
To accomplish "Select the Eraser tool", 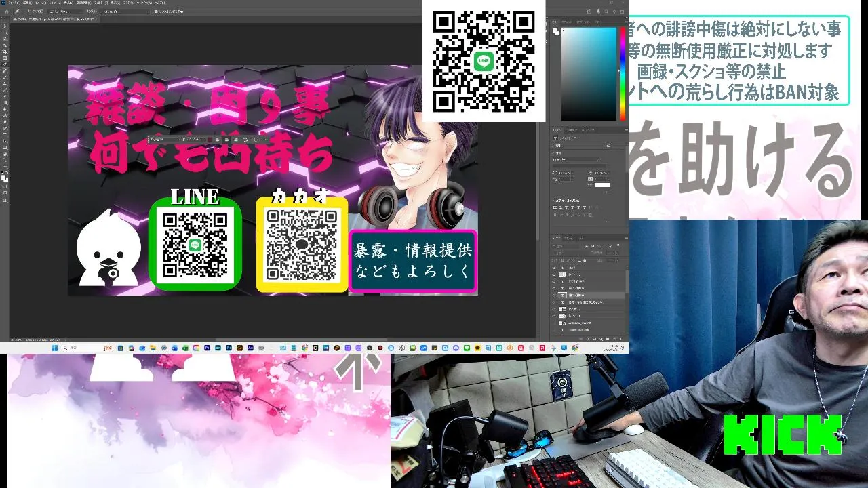I will coord(5,96).
